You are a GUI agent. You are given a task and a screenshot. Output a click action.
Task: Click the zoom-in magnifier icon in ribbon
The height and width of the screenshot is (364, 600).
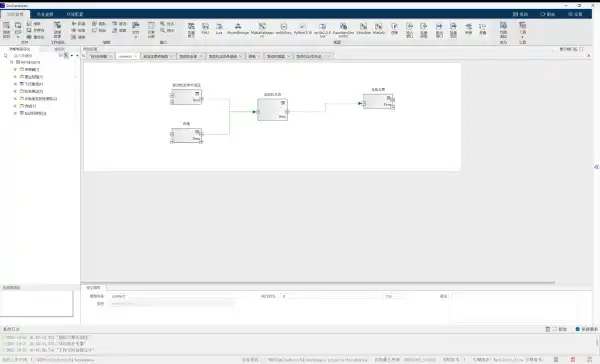tap(163, 24)
